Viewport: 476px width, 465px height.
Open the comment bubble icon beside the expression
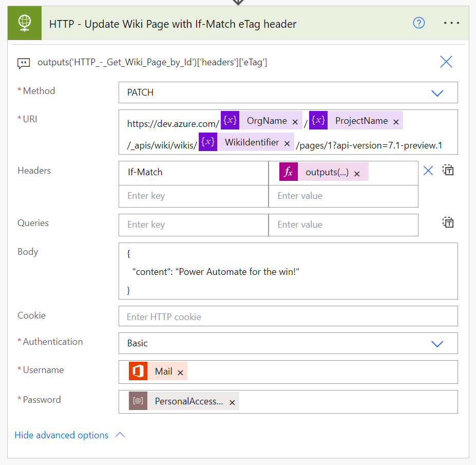pyautogui.click(x=23, y=62)
